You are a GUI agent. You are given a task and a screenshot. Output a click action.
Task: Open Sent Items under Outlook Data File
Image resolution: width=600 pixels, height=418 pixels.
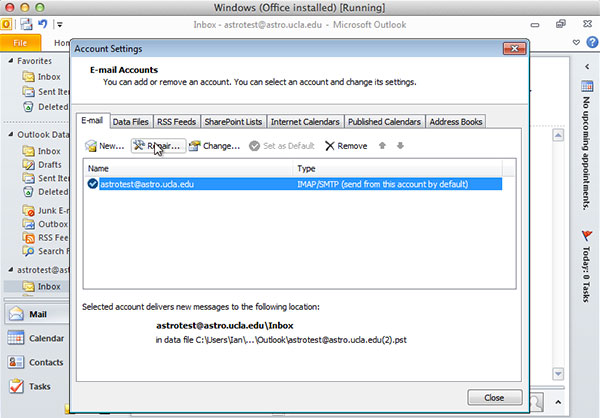coord(45,178)
